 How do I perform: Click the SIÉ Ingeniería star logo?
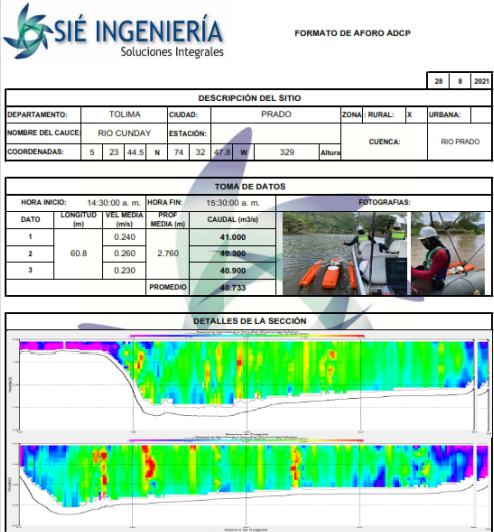click(x=27, y=31)
